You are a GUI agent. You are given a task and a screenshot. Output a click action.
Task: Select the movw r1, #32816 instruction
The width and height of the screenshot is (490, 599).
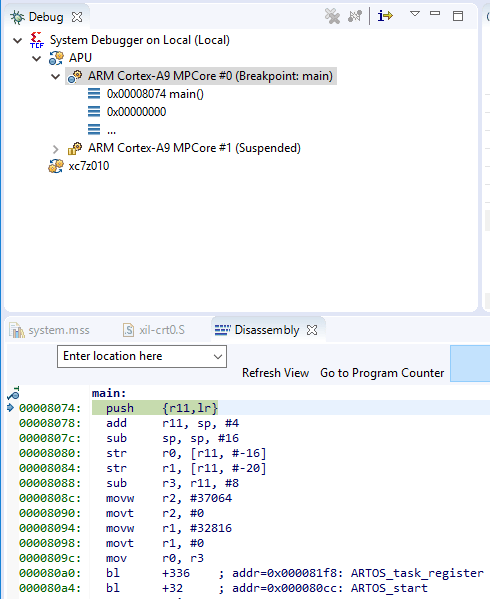[x=169, y=528]
